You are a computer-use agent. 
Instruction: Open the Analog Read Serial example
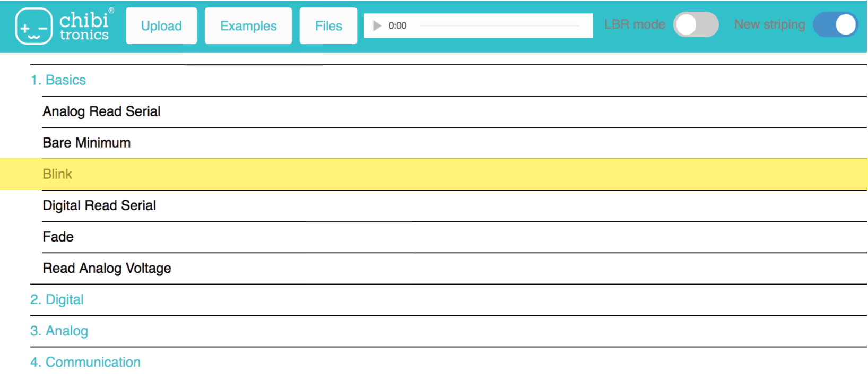point(101,111)
